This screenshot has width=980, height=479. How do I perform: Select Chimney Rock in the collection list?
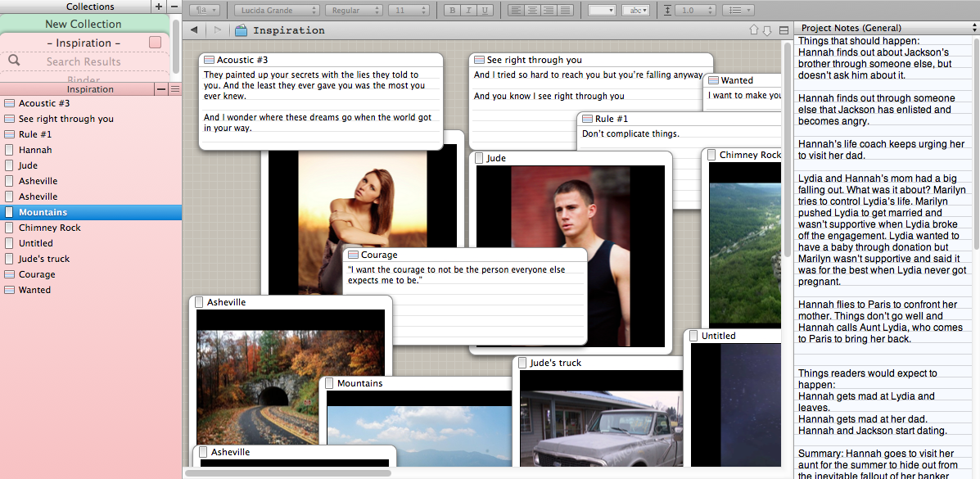50,228
